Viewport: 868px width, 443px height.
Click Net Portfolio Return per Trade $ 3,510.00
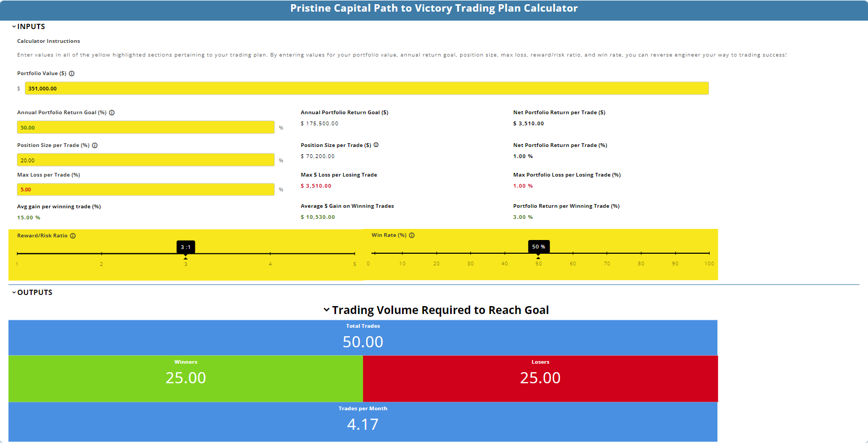[528, 124]
